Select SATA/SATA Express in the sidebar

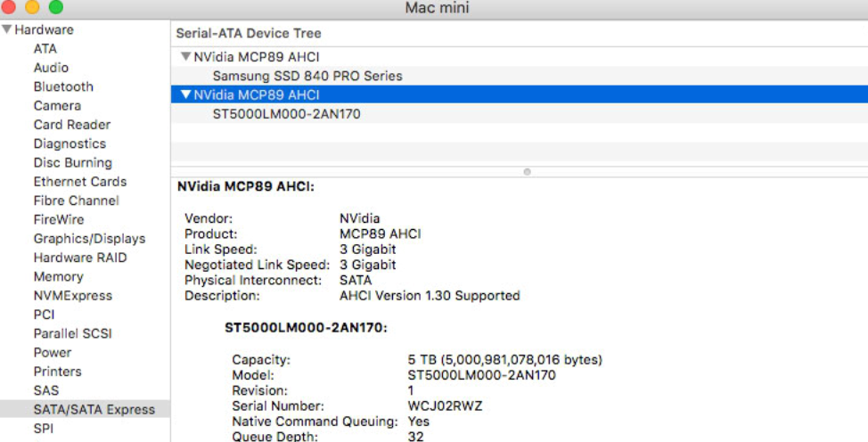(x=85, y=409)
